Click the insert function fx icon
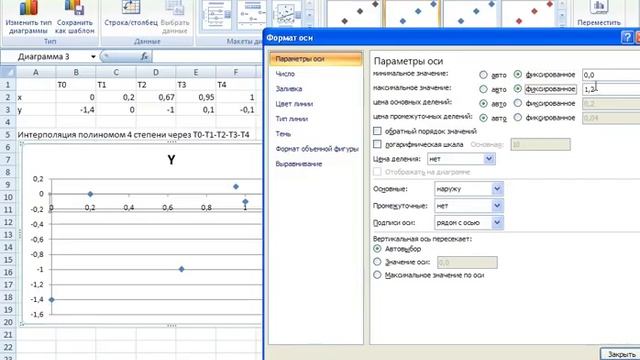Screen dimensions: 640x360 pyautogui.click(x=144, y=56)
